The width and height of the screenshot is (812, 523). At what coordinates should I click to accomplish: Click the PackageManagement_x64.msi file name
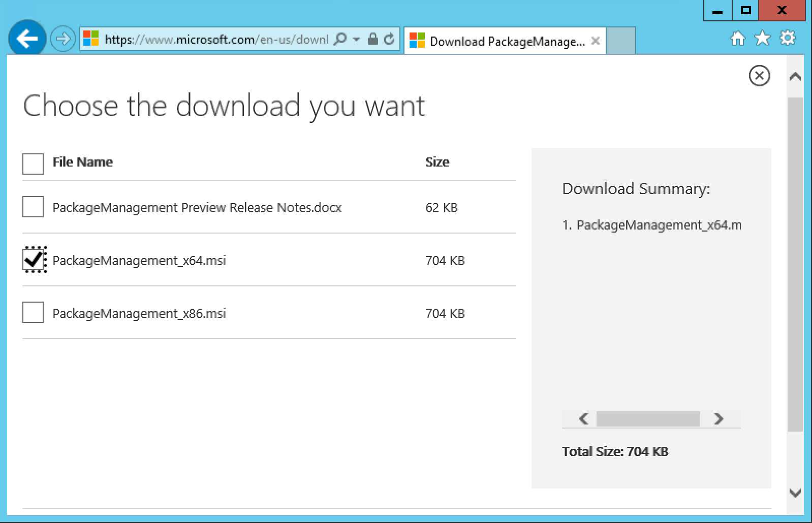point(139,260)
